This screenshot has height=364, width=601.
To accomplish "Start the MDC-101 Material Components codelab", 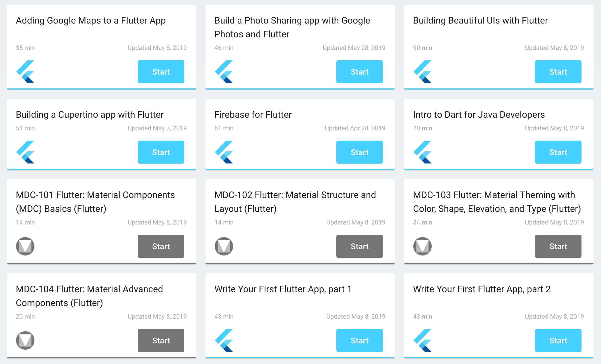I will click(161, 246).
